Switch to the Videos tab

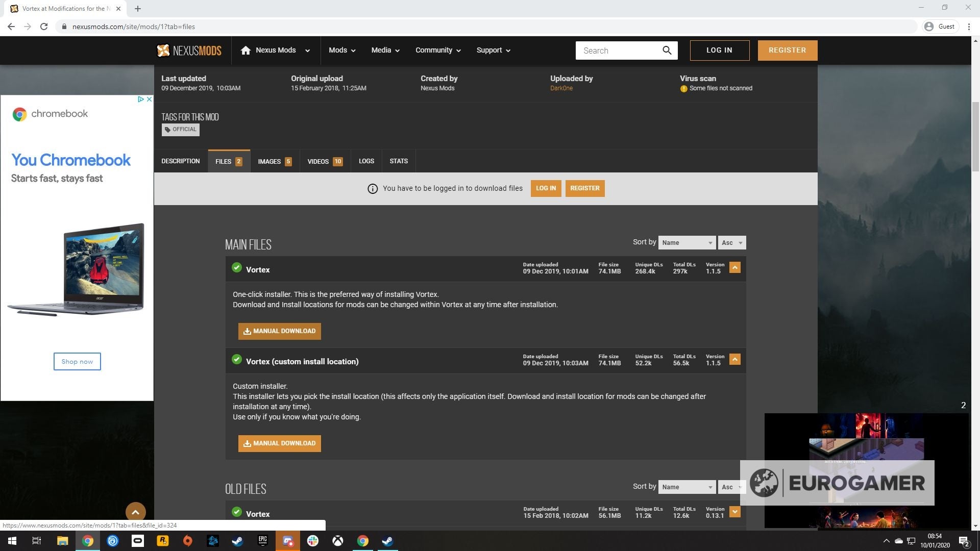pos(325,161)
